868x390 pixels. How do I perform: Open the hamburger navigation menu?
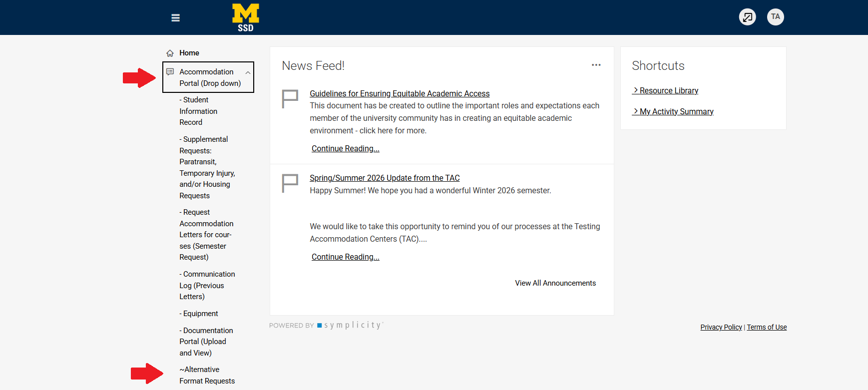pos(175,18)
